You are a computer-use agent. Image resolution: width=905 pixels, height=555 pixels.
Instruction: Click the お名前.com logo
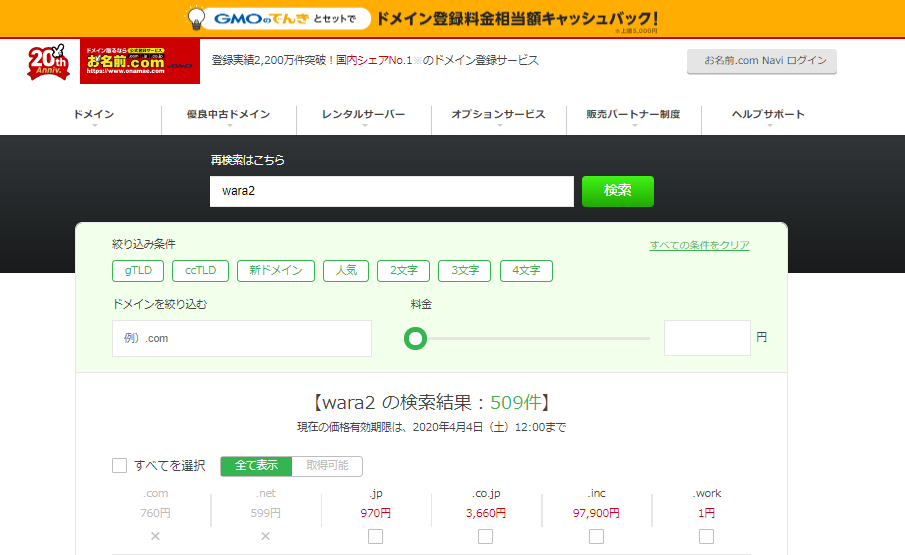140,61
